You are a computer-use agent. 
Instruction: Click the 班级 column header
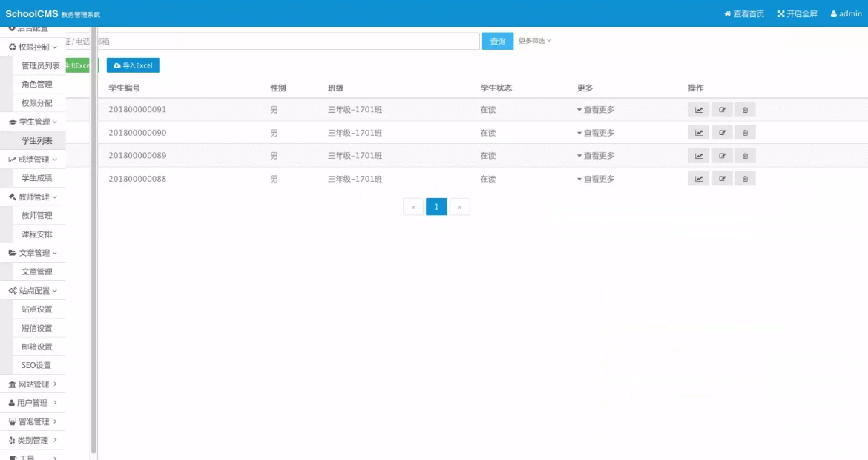[x=335, y=88]
